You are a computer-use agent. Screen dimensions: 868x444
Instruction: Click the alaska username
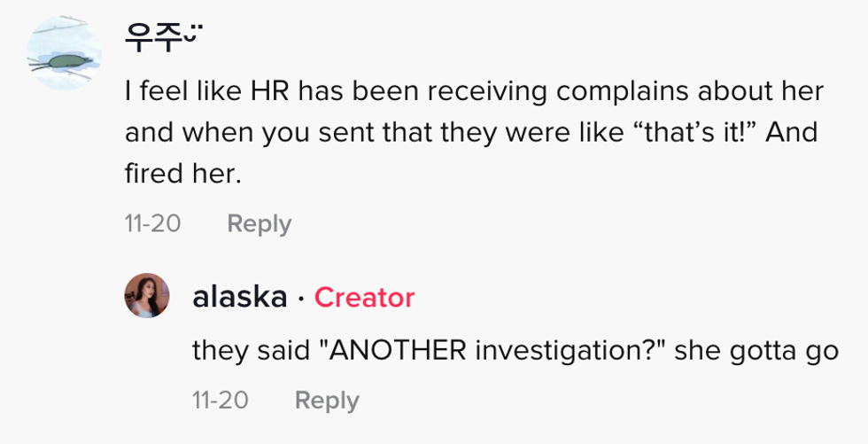click(239, 298)
